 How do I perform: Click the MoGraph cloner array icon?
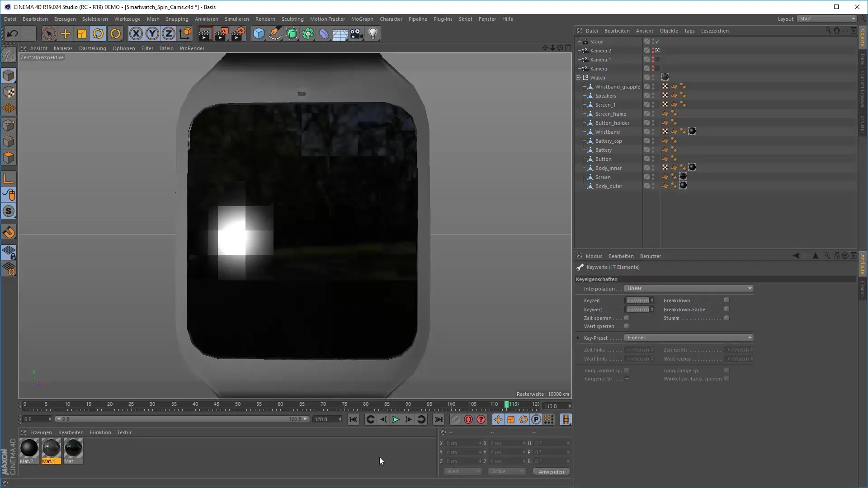[308, 33]
